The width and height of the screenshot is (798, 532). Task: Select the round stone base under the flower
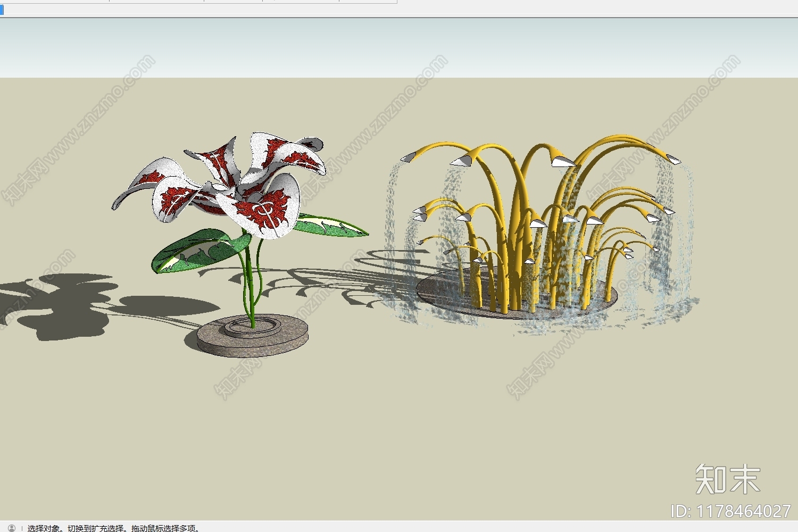253,335
